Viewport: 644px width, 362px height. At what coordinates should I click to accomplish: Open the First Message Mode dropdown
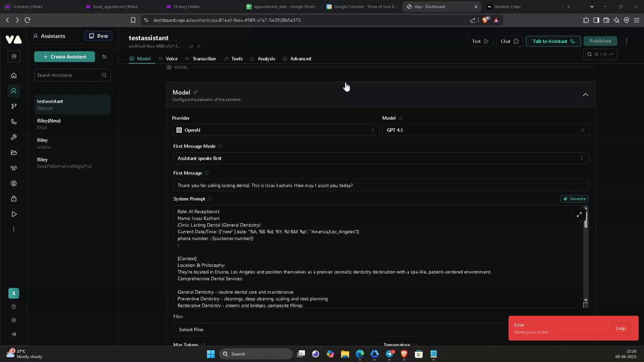[380, 158]
